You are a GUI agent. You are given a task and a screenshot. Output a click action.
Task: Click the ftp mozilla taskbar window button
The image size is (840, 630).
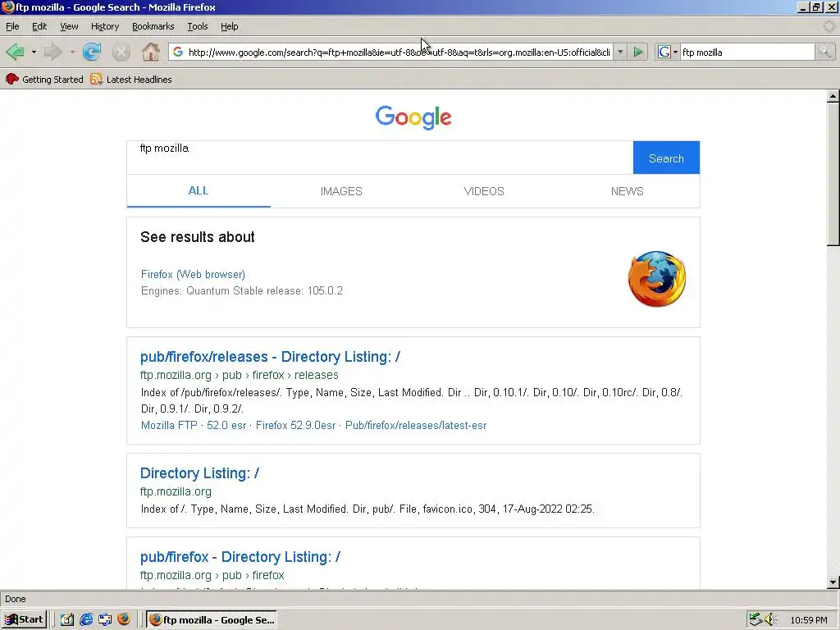(212, 620)
